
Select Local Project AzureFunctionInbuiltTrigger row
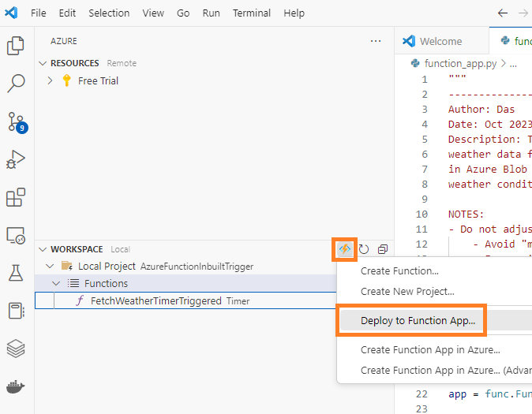pos(185,267)
